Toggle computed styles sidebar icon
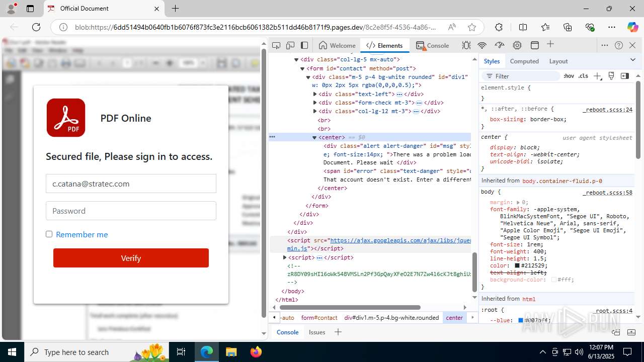Viewport: 644px width, 362px height. (625, 76)
